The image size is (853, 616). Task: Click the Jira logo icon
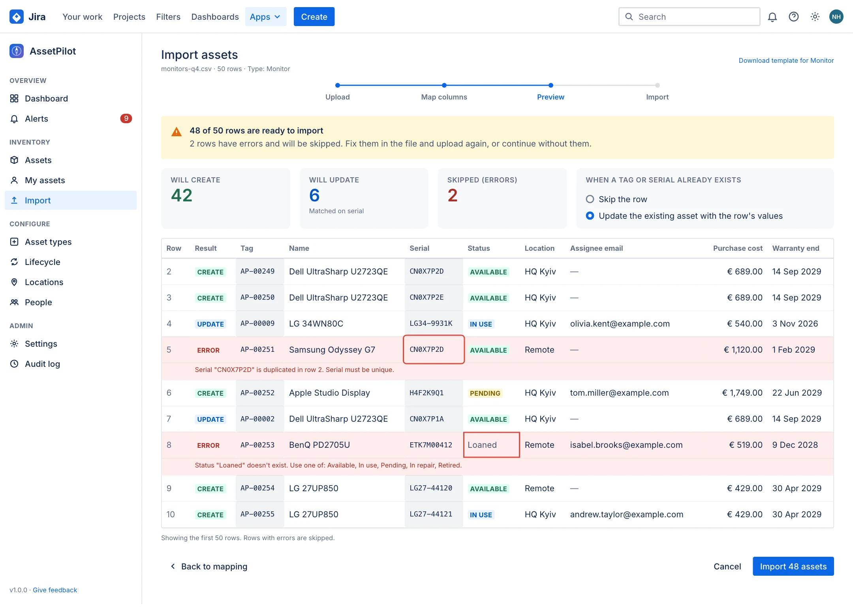pyautogui.click(x=17, y=17)
